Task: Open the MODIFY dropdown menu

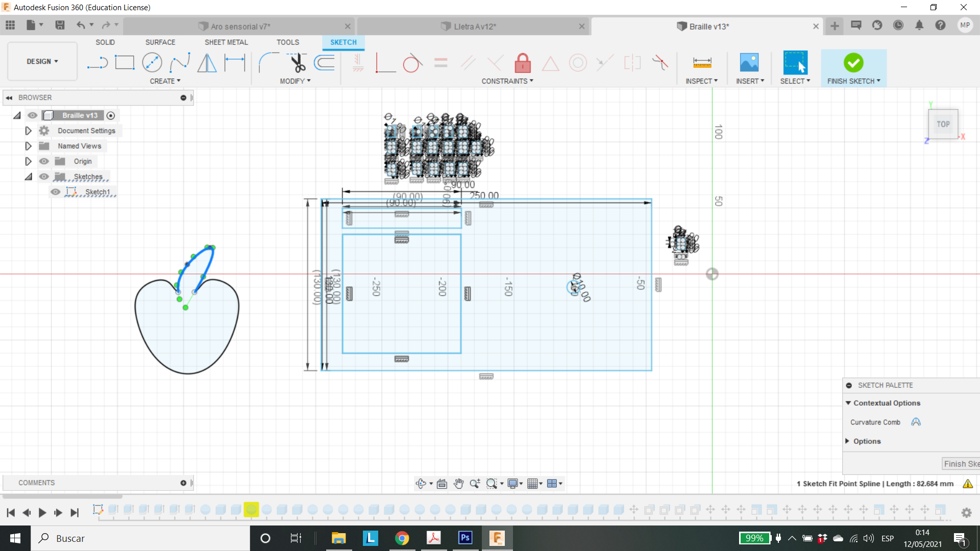Action: [x=295, y=81]
